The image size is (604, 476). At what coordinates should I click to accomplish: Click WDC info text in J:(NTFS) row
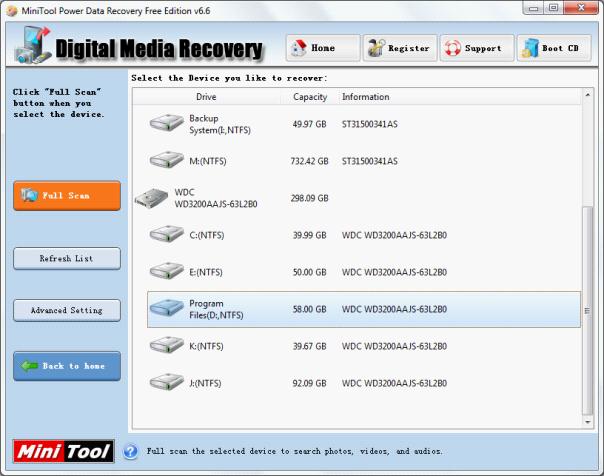tap(394, 383)
